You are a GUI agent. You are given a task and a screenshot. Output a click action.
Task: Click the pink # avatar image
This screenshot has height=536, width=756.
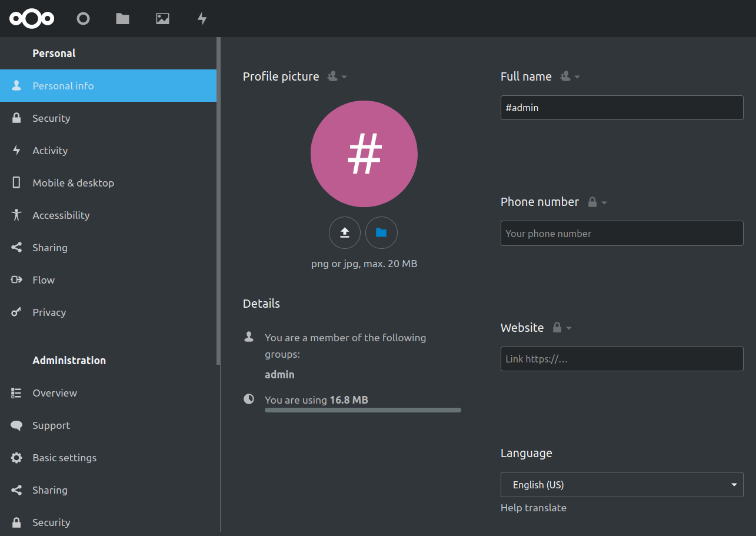coord(364,154)
